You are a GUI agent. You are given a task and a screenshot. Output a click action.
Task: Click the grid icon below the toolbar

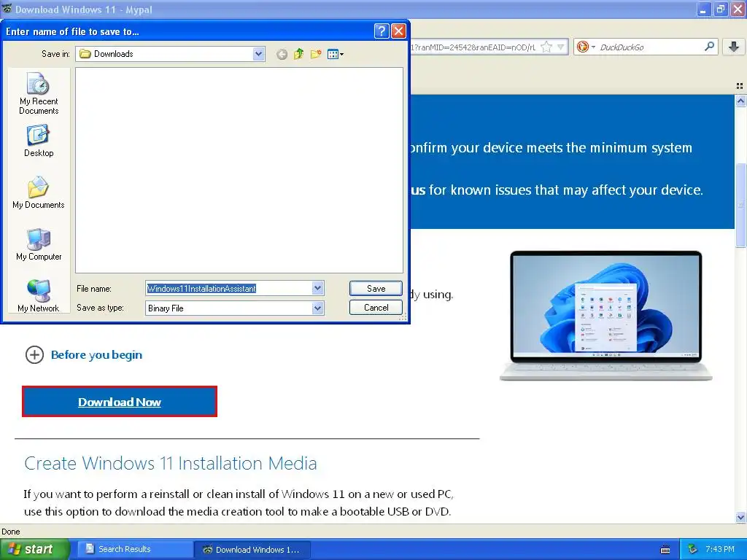click(x=740, y=86)
